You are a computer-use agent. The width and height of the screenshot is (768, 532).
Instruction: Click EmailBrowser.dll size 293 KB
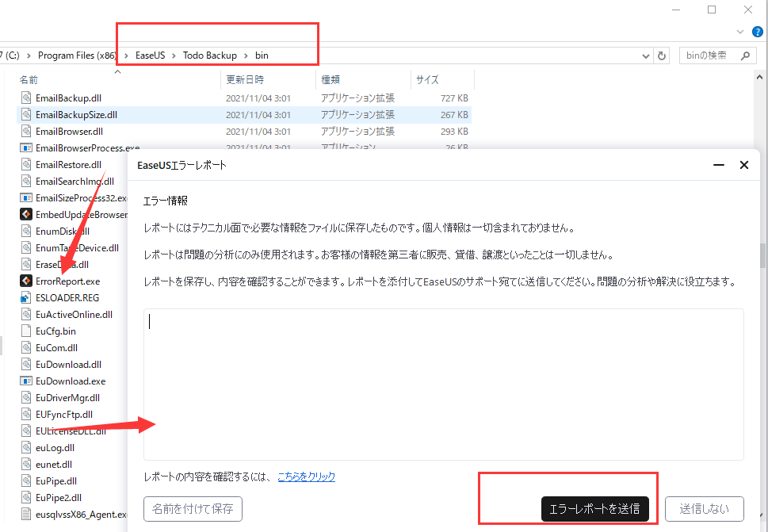[454, 132]
